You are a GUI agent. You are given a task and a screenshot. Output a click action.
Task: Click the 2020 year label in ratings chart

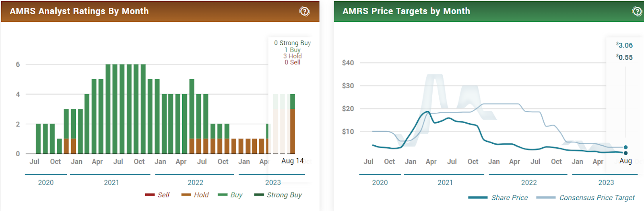(46, 183)
